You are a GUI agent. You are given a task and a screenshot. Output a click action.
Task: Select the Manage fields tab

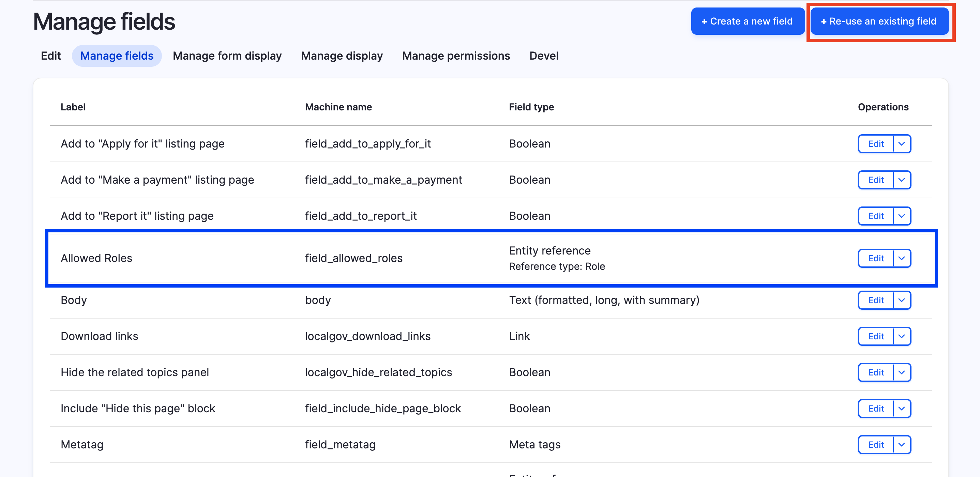[117, 56]
